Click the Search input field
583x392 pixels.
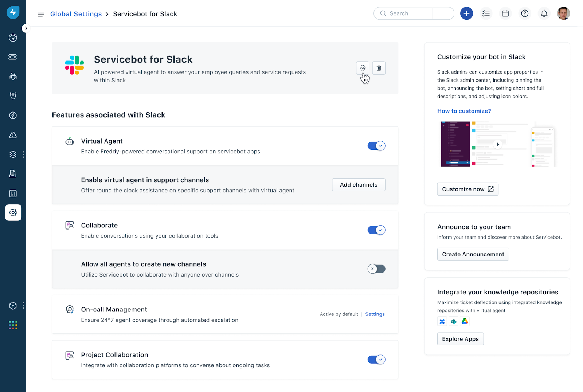point(414,13)
